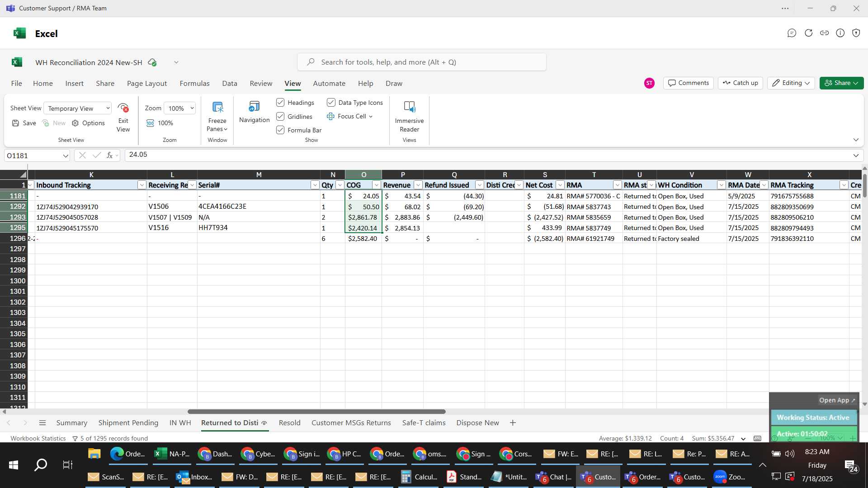
Task: Open the COG column filter dropdown
Action: pyautogui.click(x=376, y=185)
